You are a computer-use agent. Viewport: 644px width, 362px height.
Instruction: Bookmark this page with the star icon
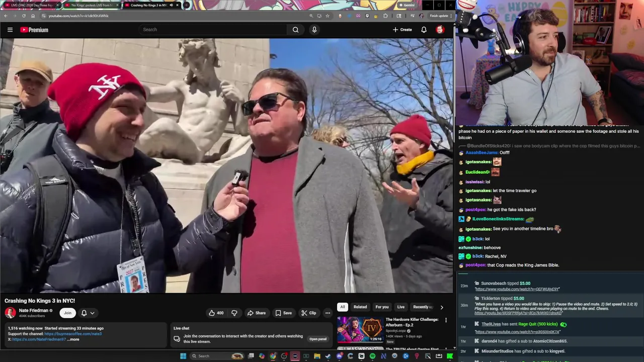click(328, 16)
